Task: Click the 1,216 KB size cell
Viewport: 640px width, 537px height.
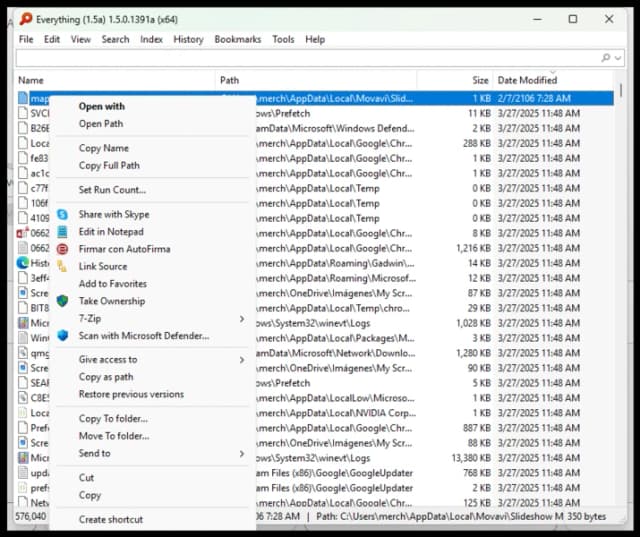Action: pyautogui.click(x=473, y=248)
